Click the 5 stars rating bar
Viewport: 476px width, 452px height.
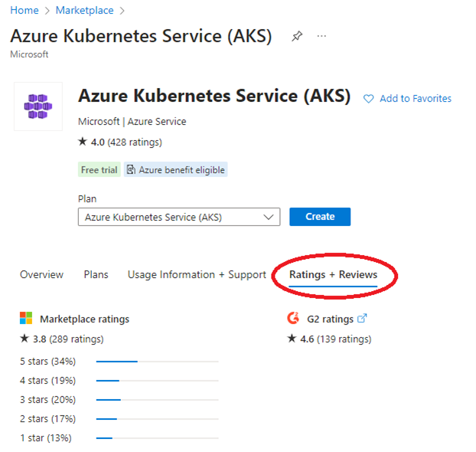click(x=157, y=361)
